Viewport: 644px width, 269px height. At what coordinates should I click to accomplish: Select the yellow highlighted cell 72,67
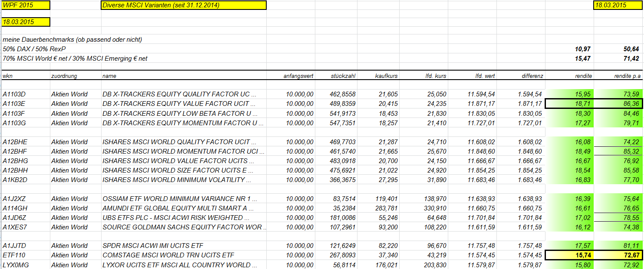[x=618, y=255]
